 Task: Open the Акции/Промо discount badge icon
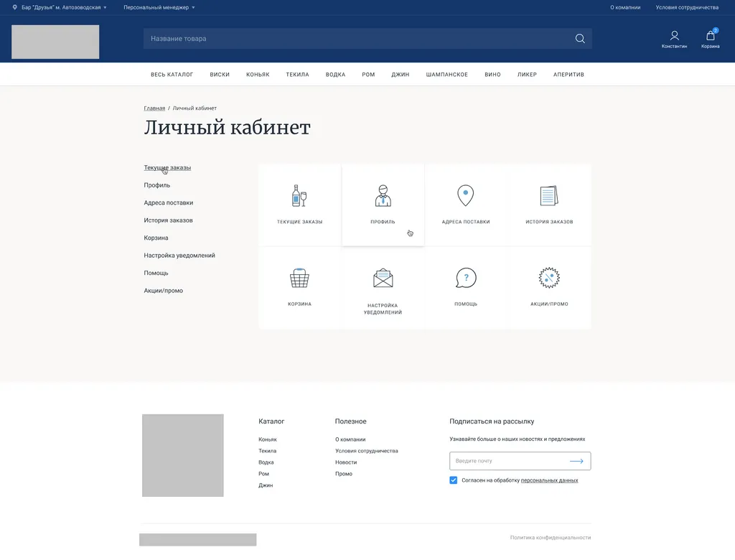point(548,276)
